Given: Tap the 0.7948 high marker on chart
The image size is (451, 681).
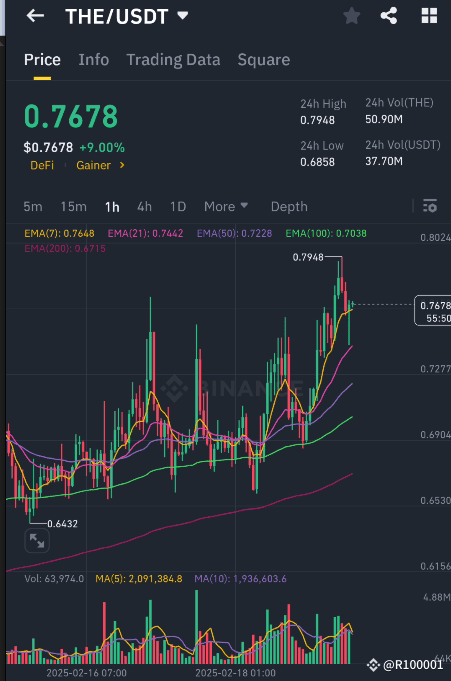Looking at the screenshot, I should point(308,257).
